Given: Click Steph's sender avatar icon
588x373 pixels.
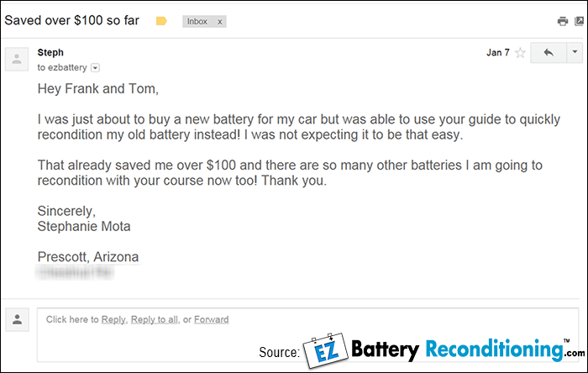Looking at the screenshot, I should point(16,59).
